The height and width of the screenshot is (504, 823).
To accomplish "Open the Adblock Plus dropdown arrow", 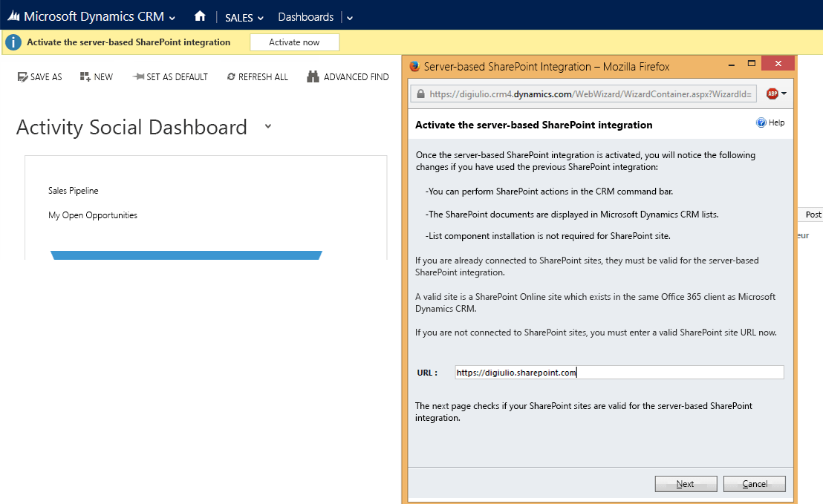I will click(x=784, y=94).
